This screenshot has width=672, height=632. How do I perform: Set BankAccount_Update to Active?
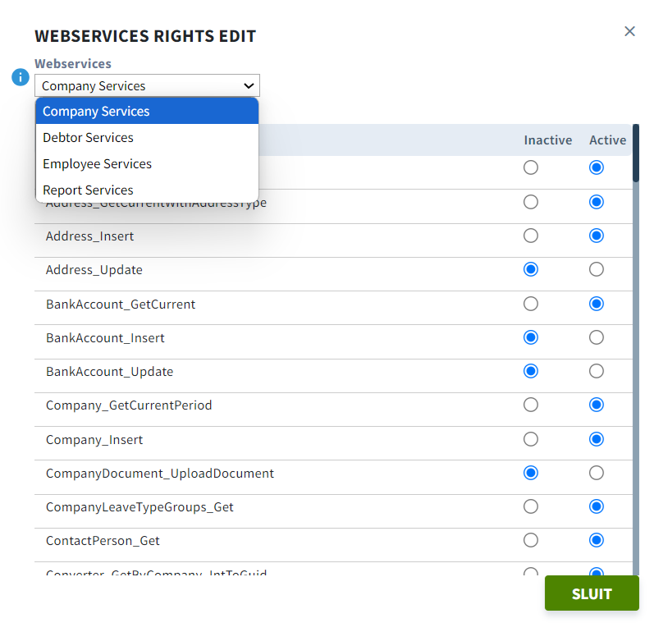[x=597, y=371]
